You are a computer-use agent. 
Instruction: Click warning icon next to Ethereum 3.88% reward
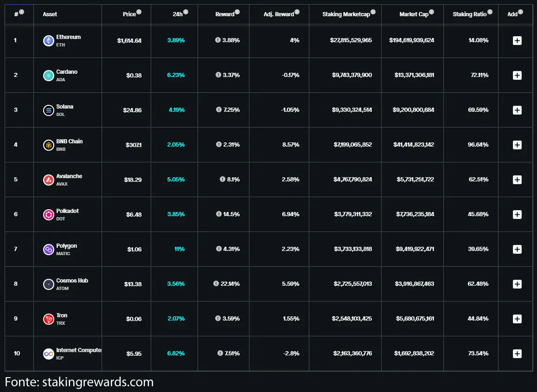point(218,40)
